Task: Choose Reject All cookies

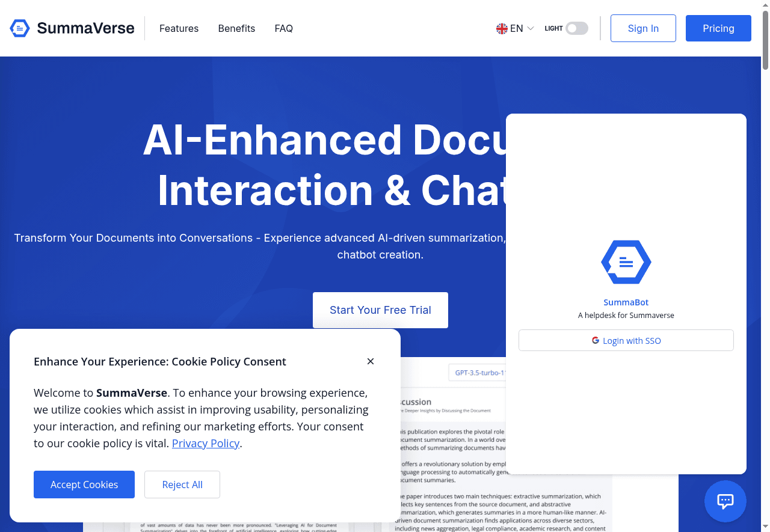Action: (182, 485)
